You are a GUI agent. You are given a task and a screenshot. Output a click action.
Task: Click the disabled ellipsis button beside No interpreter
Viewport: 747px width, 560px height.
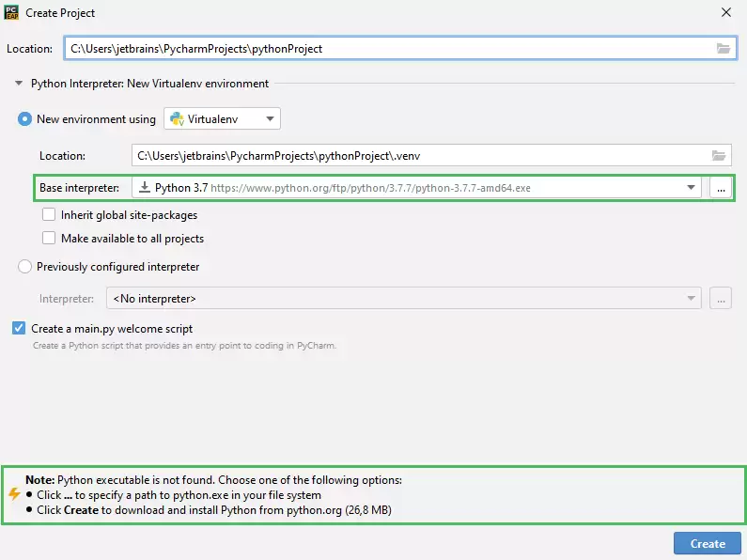721,299
